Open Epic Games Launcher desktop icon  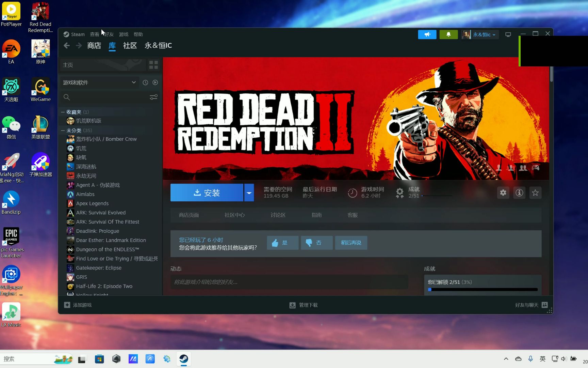pos(11,243)
